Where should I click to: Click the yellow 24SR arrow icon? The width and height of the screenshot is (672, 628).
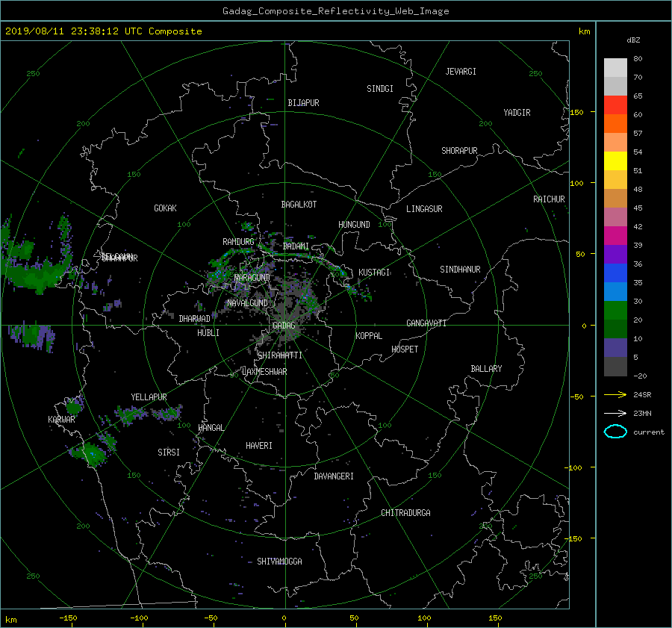[615, 394]
